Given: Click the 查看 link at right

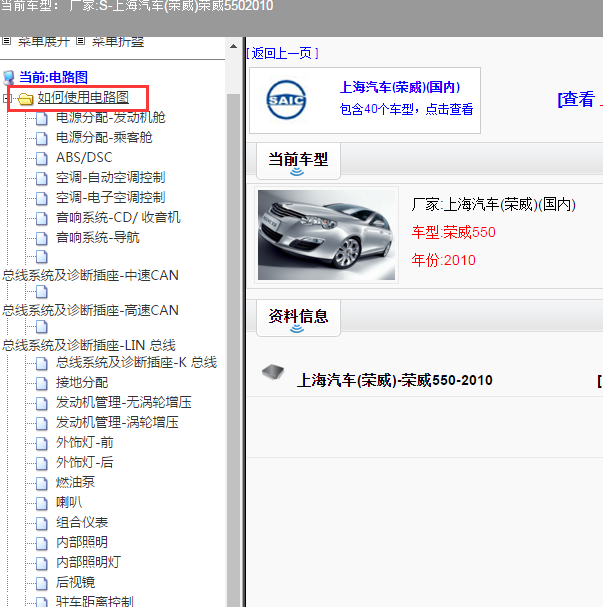Looking at the screenshot, I should pyautogui.click(x=577, y=99).
